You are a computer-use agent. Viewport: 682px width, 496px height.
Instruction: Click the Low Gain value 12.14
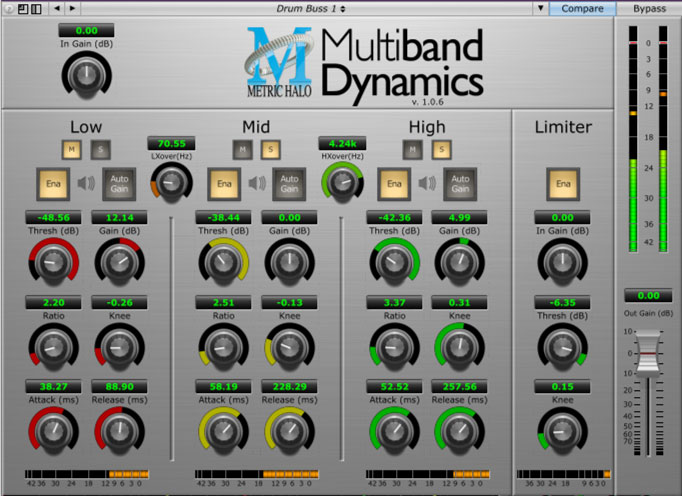pyautogui.click(x=120, y=218)
